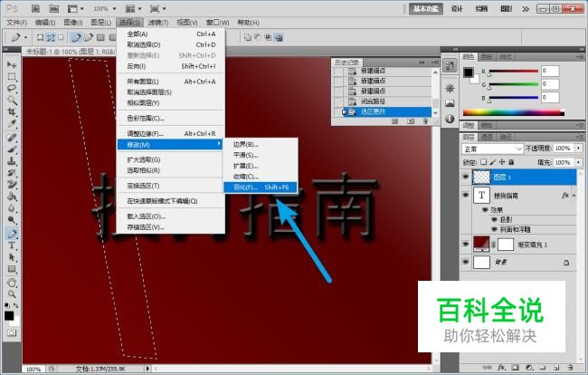Pick a color from the spectrum ramp
Image resolution: width=588 pixels, height=375 pixels.
(514, 112)
